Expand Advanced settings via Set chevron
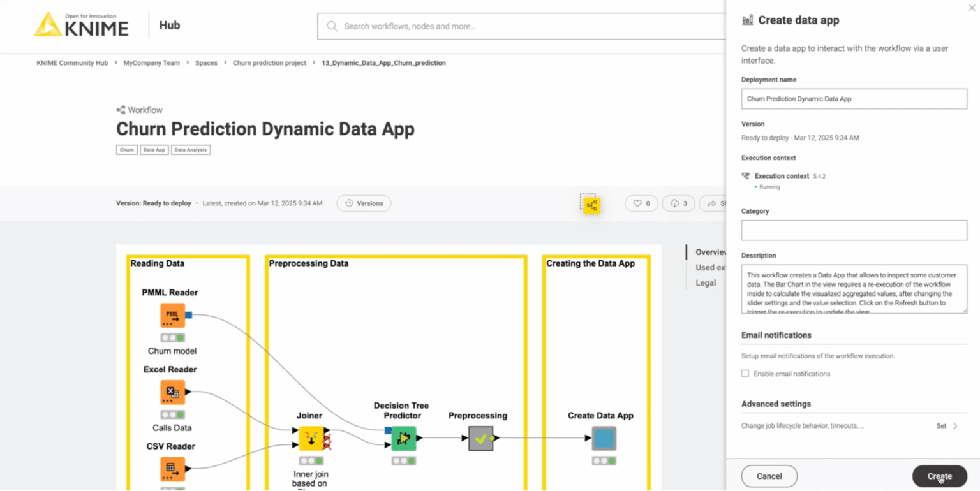 pos(955,426)
